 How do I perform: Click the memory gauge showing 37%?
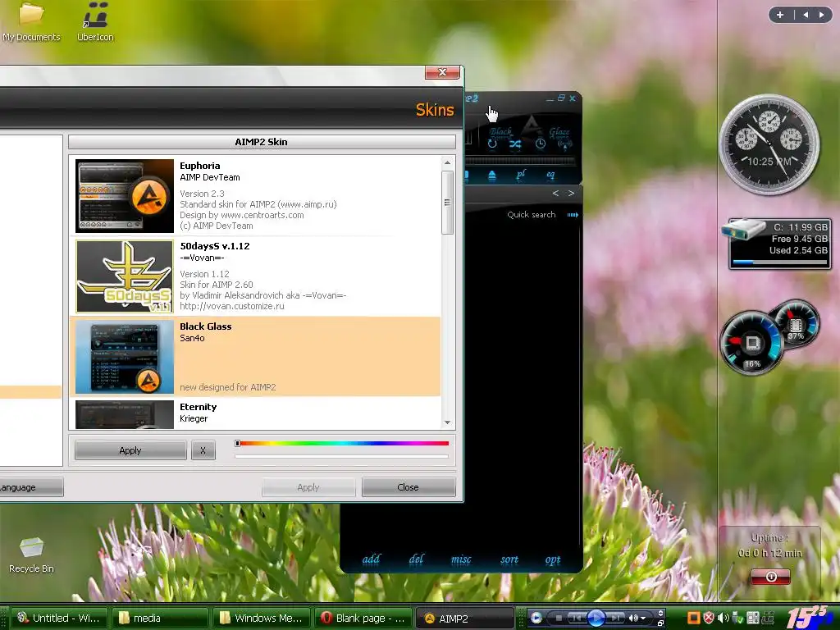coord(796,322)
